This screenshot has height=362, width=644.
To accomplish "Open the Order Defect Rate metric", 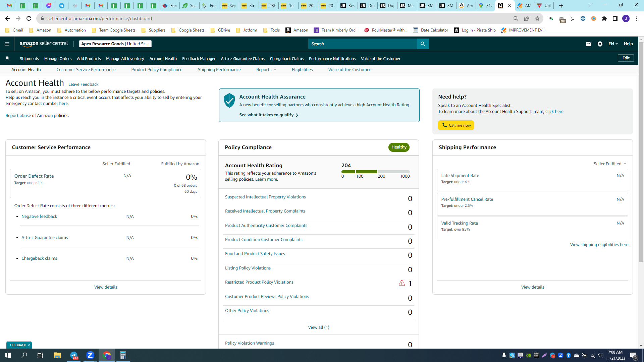I will point(34,176).
